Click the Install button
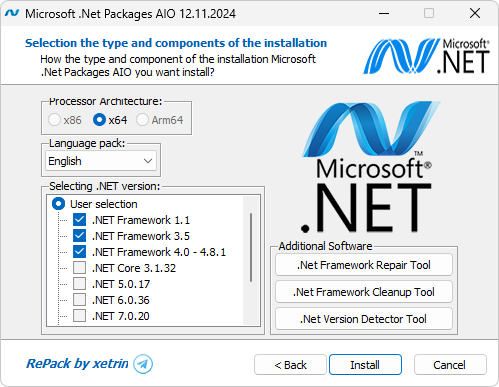Image resolution: width=499 pixels, height=387 pixels. click(x=365, y=365)
